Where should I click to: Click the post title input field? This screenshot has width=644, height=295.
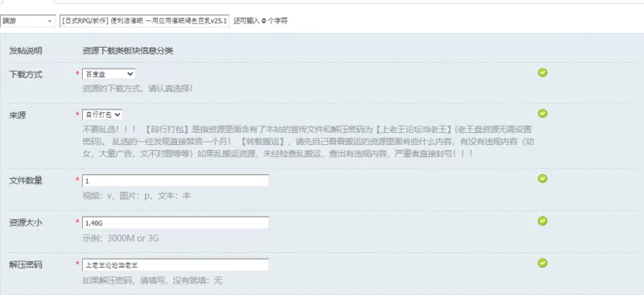[x=144, y=21]
